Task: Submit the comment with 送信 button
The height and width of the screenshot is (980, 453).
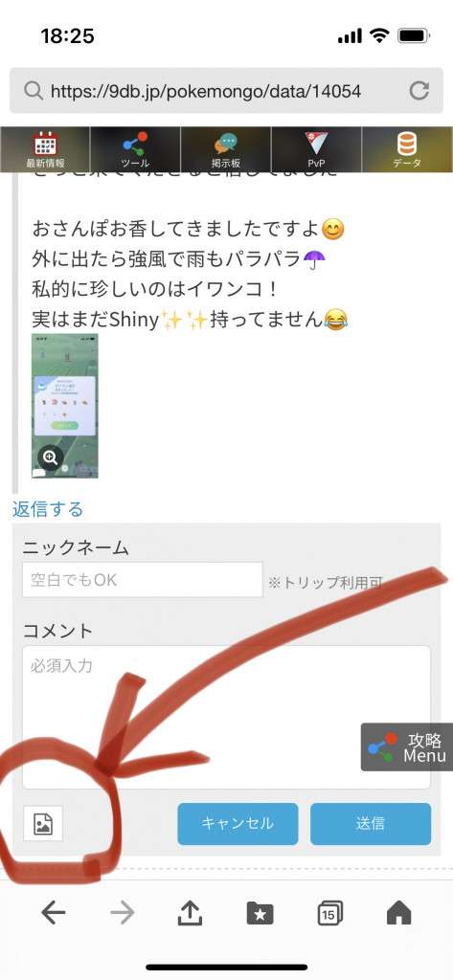Action: [x=371, y=824]
